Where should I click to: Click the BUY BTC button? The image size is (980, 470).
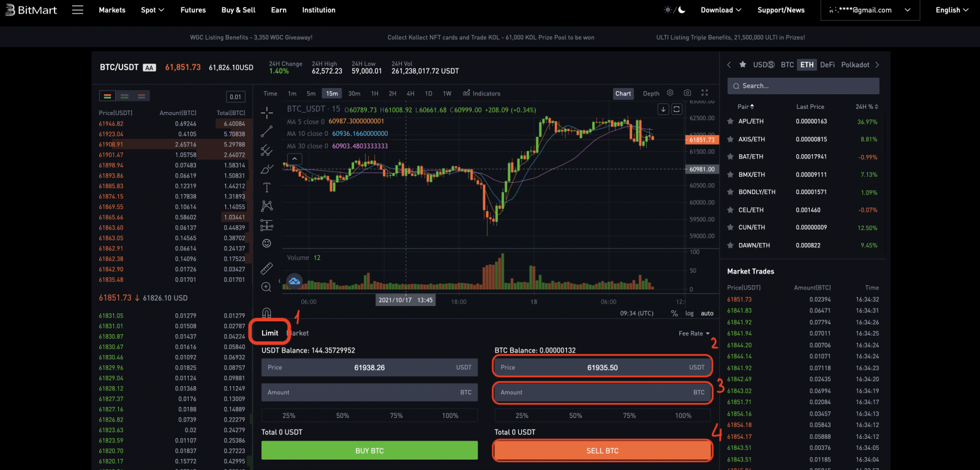click(x=369, y=451)
